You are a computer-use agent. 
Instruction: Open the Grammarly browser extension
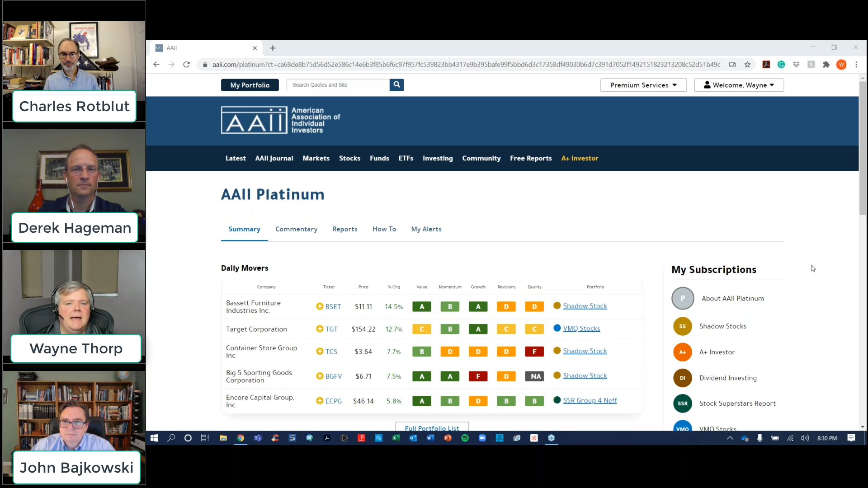[x=781, y=65]
